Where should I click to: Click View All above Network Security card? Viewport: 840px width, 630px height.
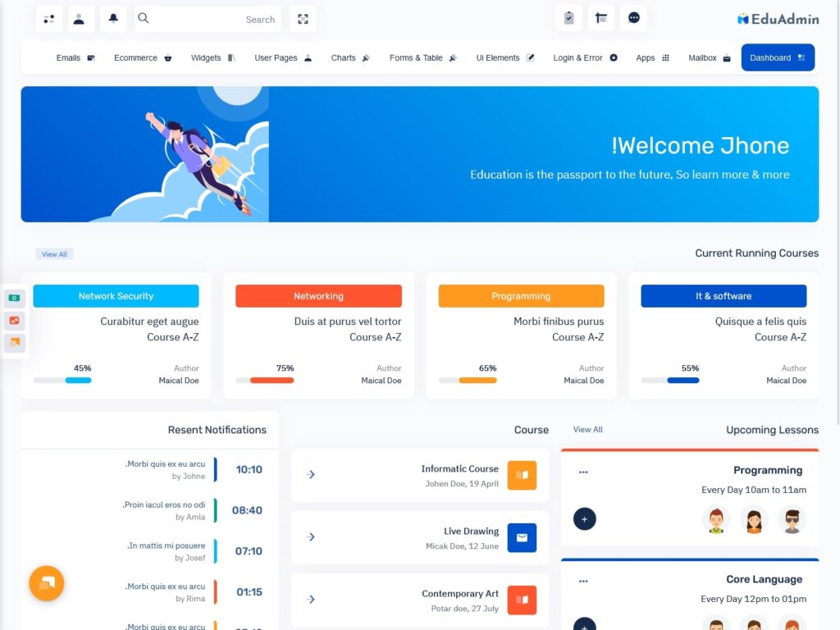click(x=54, y=253)
